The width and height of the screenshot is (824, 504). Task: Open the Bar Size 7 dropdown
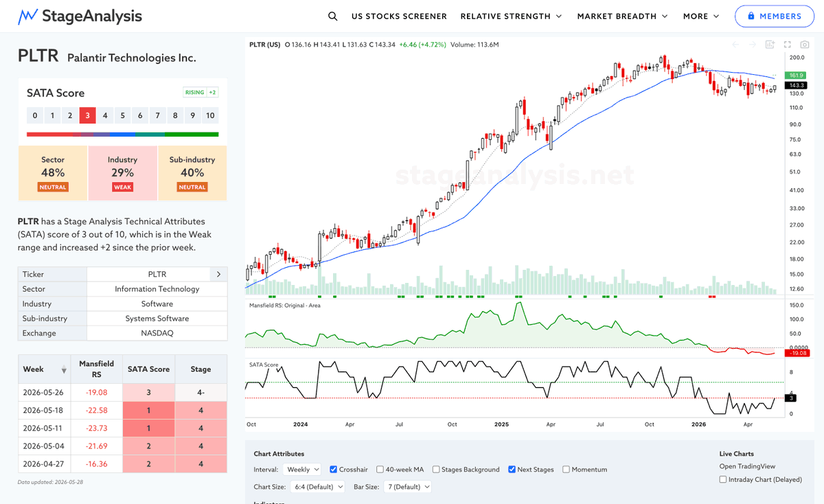[407, 486]
